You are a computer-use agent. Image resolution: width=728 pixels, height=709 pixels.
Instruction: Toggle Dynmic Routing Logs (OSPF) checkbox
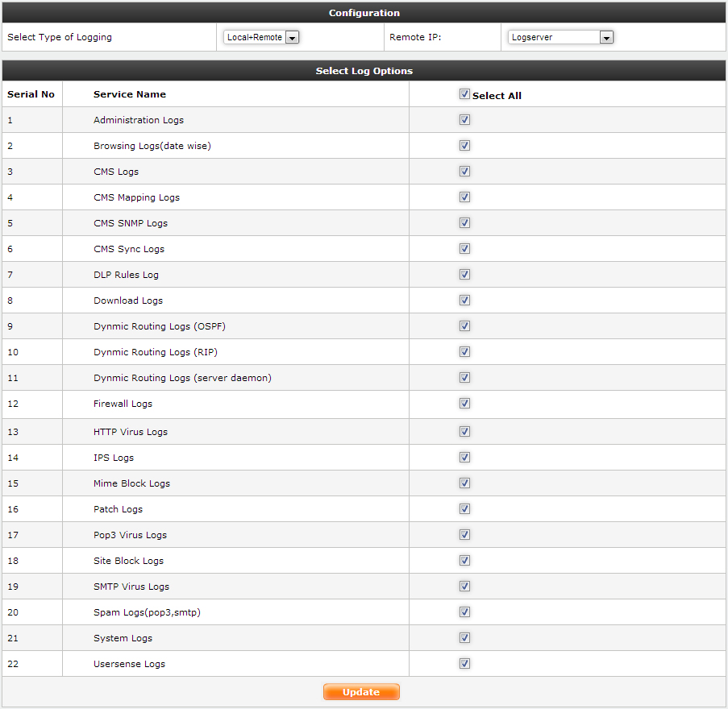click(464, 326)
